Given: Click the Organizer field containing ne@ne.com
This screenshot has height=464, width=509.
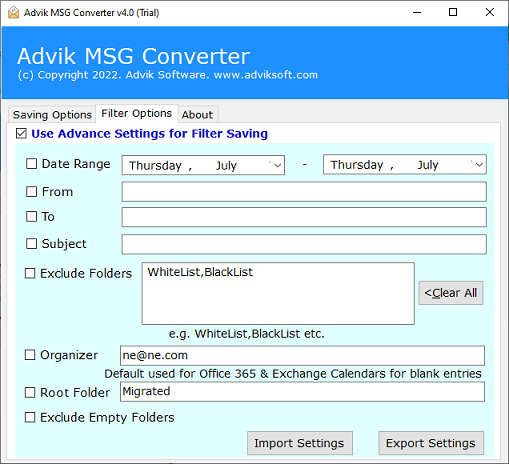Looking at the screenshot, I should [302, 356].
